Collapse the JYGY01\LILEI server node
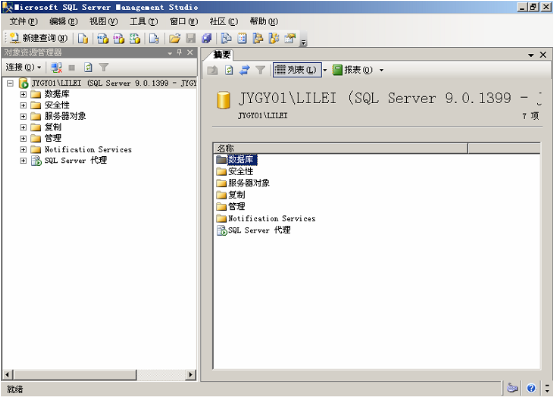The height and width of the screenshot is (398, 555). point(10,83)
